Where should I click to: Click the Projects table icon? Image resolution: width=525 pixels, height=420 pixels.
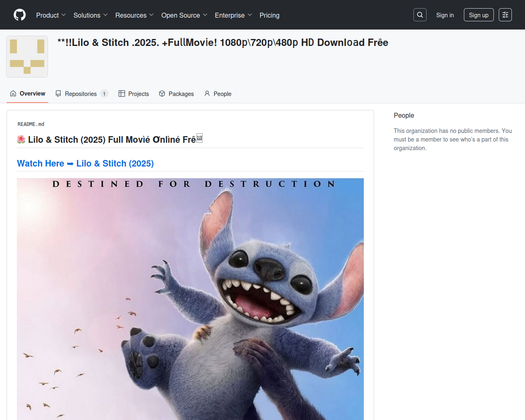click(122, 94)
